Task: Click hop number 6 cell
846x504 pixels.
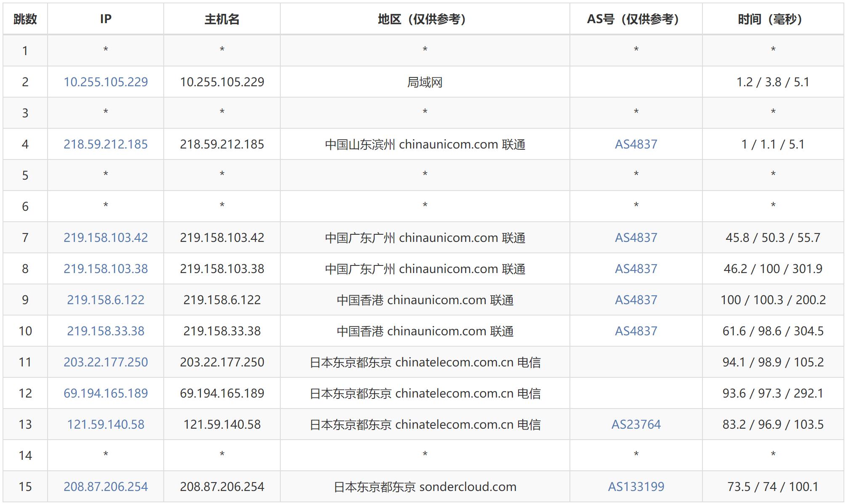Action: click(25, 206)
